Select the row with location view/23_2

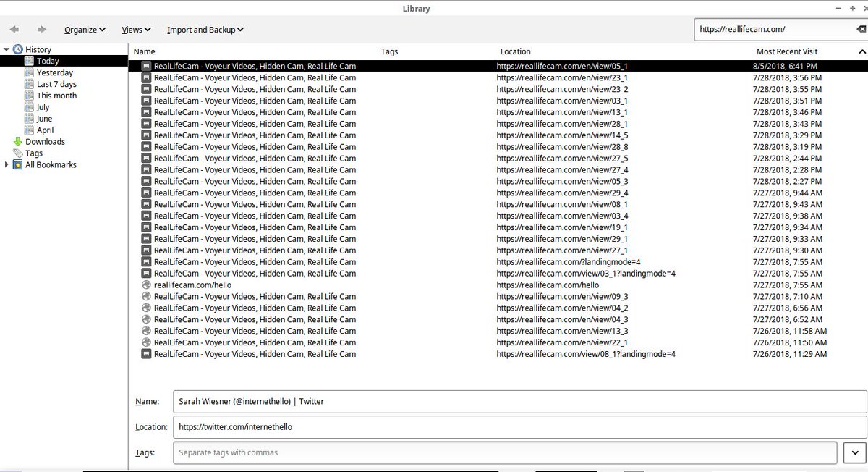coord(498,89)
